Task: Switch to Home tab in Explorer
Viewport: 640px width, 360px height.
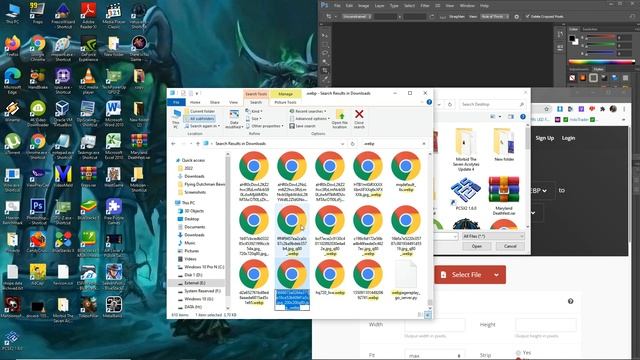Action: (x=195, y=102)
